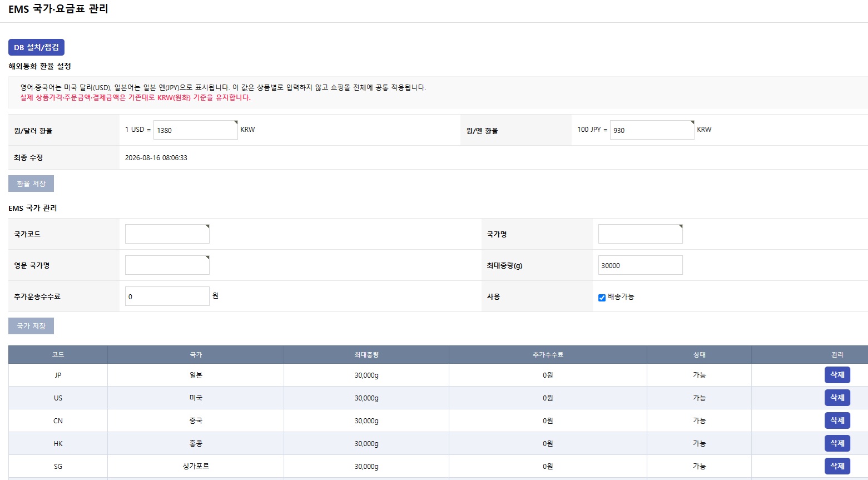Image resolution: width=868 pixels, height=480 pixels.
Task: Click the 중국 country name cell
Action: point(196,421)
